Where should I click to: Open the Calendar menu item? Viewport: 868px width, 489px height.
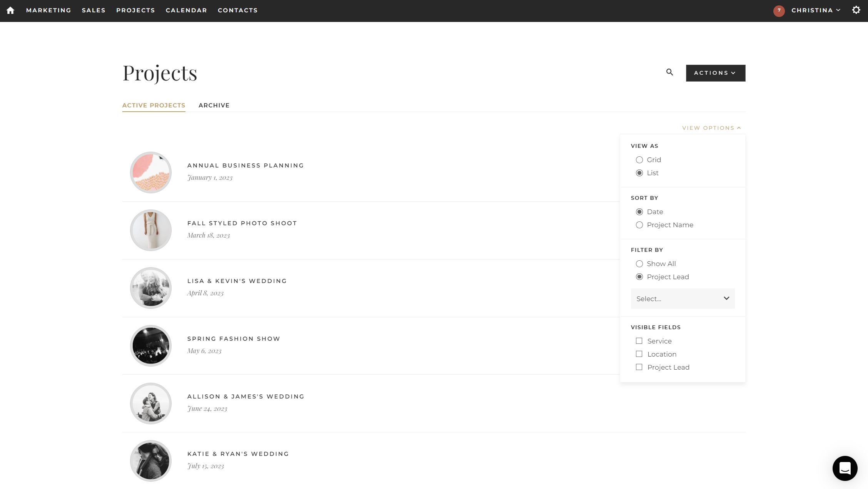(x=186, y=10)
